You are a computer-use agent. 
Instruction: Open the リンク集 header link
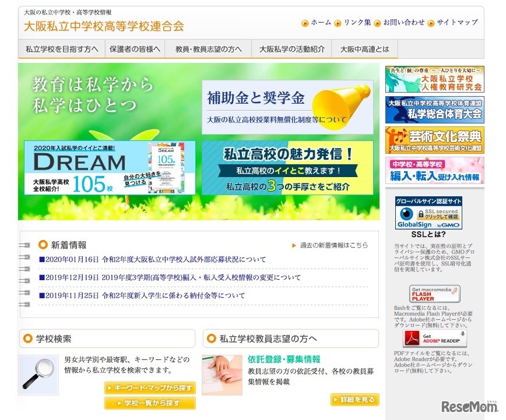pos(357,23)
